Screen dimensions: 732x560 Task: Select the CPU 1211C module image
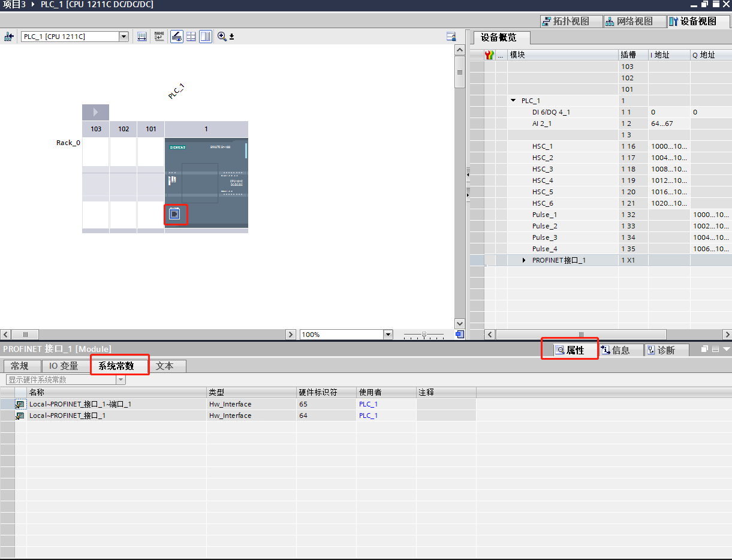[206, 182]
